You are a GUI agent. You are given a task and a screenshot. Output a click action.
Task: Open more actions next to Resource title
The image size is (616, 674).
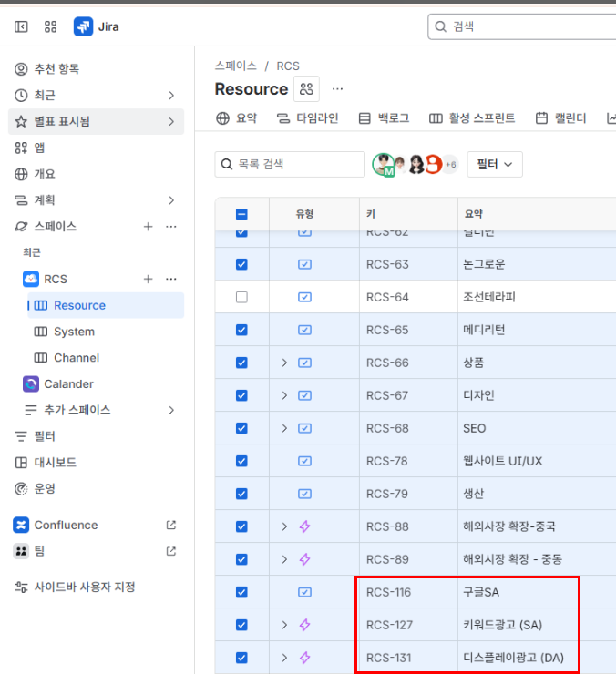pyautogui.click(x=338, y=89)
